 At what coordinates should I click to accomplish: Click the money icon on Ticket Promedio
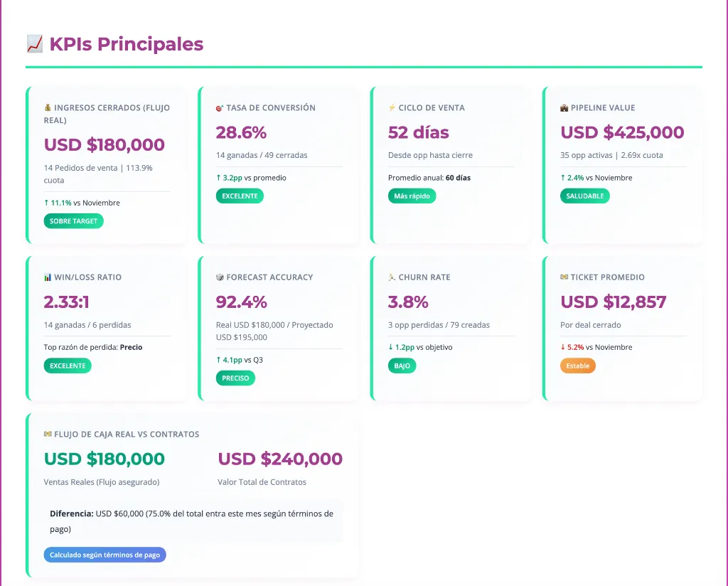pyautogui.click(x=564, y=277)
